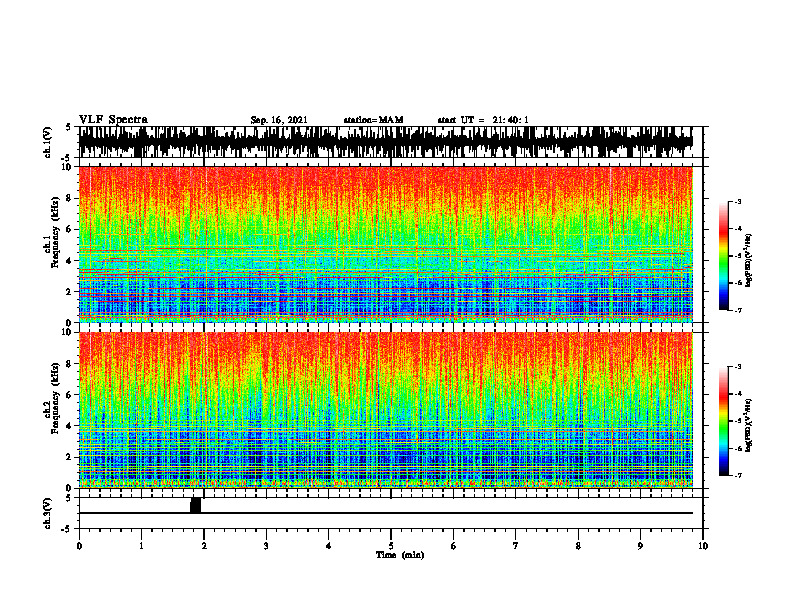Click the time axis tick label "2"
This screenshot has width=792, height=612.
[x=204, y=546]
